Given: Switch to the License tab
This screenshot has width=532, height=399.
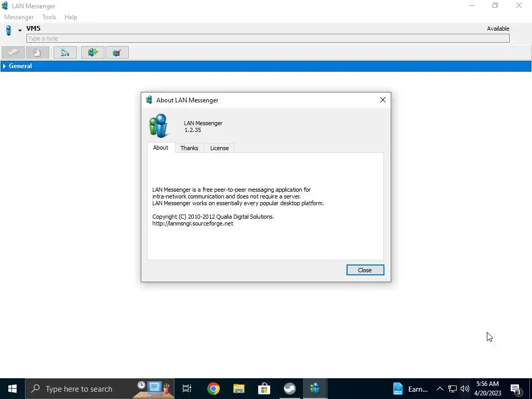Looking at the screenshot, I should point(220,148).
